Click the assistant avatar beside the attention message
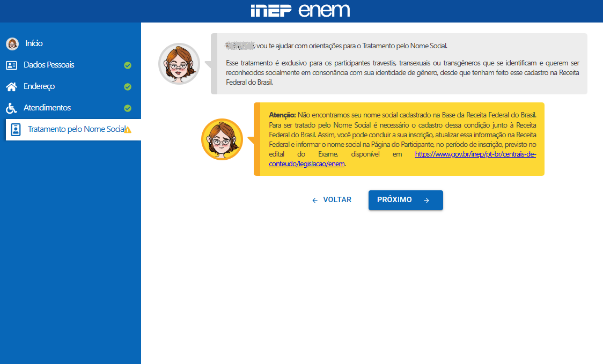603x364 pixels. 222,139
